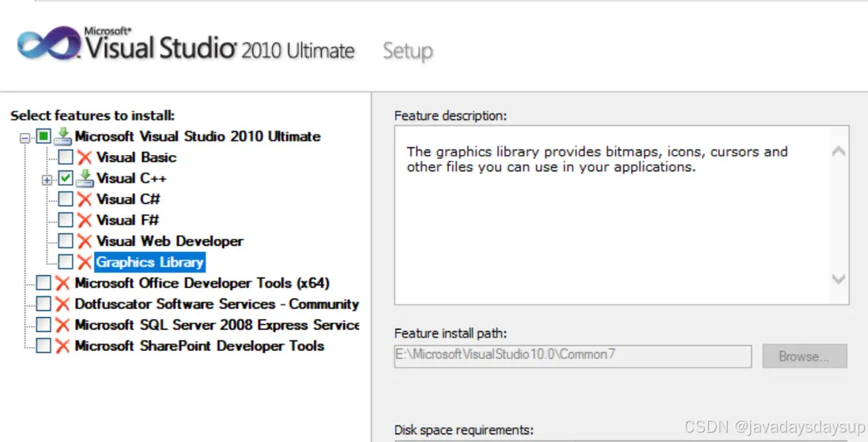Toggle the Microsoft Visual Studio 2010 Ultimate checkbox
Screen dimensions: 868x442
pos(43,136)
